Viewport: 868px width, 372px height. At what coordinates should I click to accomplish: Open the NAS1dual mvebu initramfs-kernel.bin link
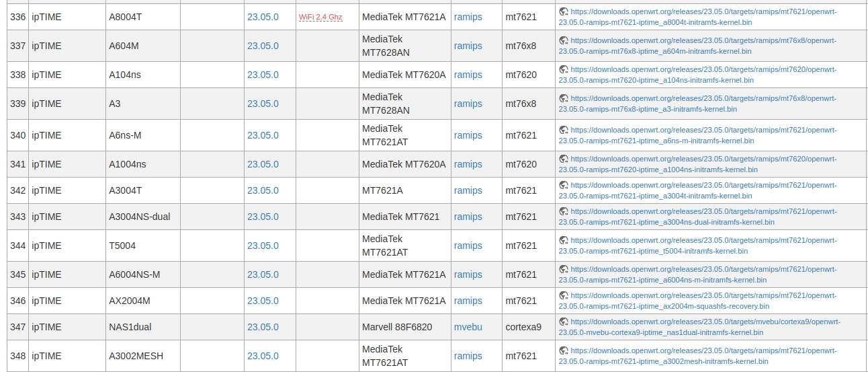pyautogui.click(x=699, y=327)
